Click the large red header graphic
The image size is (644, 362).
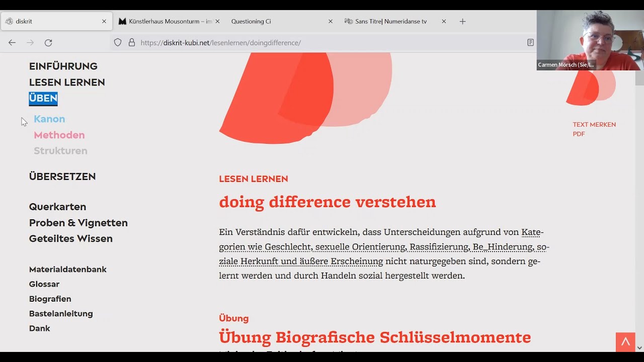(x=305, y=98)
